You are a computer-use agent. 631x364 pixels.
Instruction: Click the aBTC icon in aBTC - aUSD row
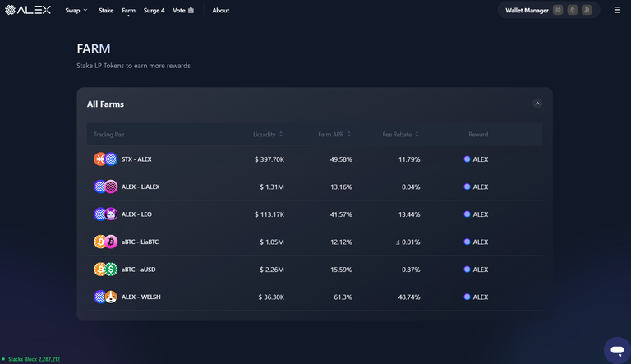pyautogui.click(x=99, y=269)
